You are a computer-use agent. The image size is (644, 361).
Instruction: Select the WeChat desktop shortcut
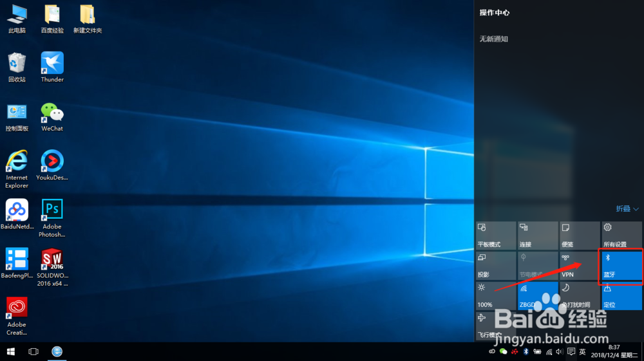(52, 117)
